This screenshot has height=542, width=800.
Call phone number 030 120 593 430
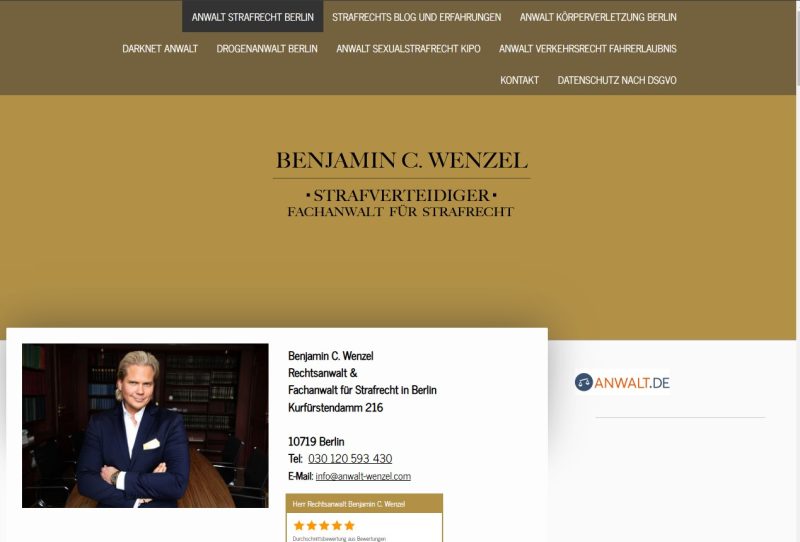350,458
